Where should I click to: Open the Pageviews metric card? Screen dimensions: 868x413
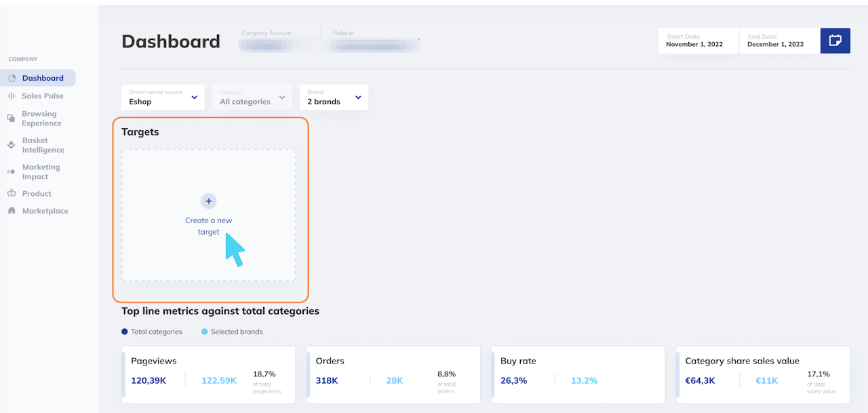209,374
